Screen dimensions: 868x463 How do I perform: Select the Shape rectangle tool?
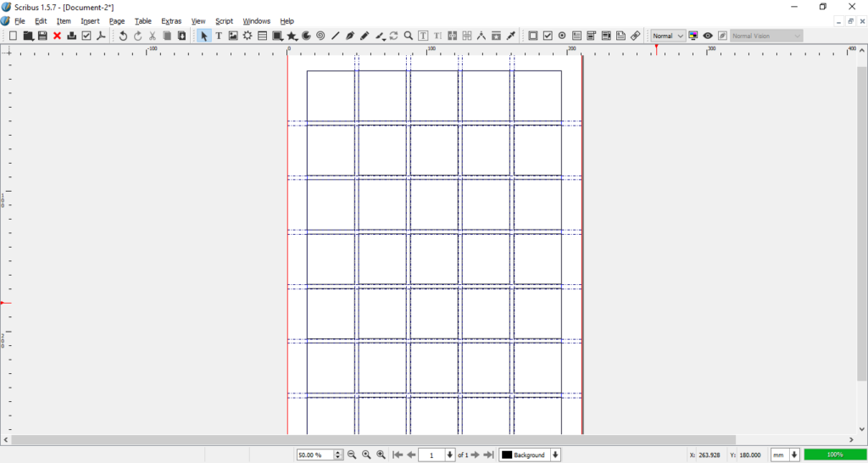click(x=277, y=36)
